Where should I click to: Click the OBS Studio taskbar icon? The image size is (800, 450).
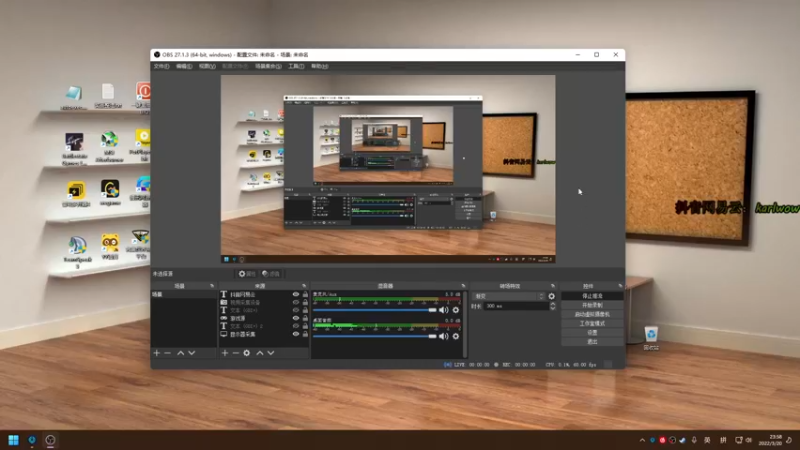point(50,440)
